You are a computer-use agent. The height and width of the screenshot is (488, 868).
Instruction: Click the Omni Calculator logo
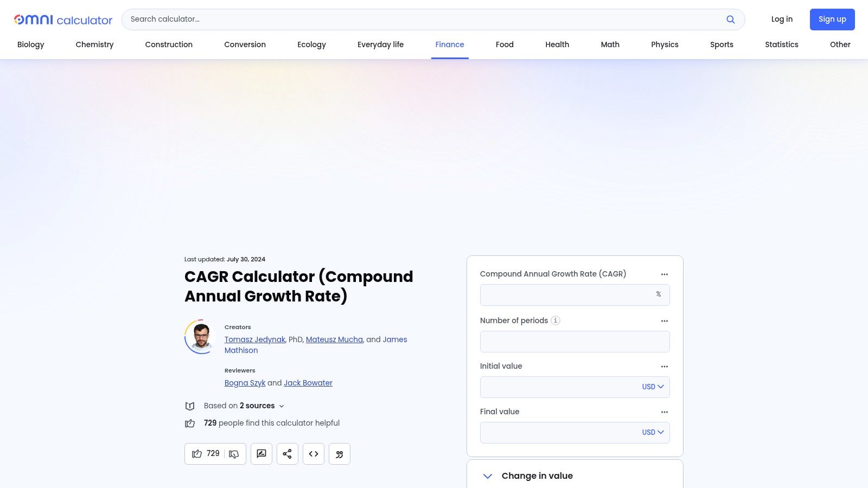pyautogui.click(x=63, y=20)
